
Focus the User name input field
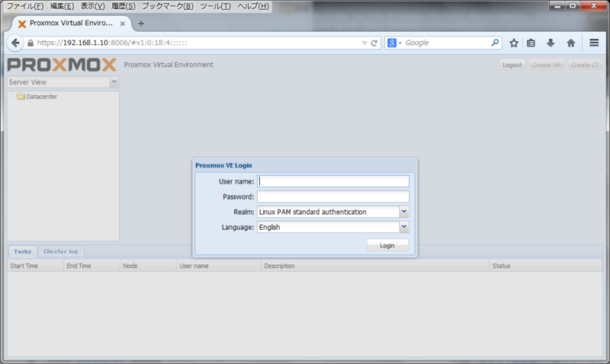point(333,181)
